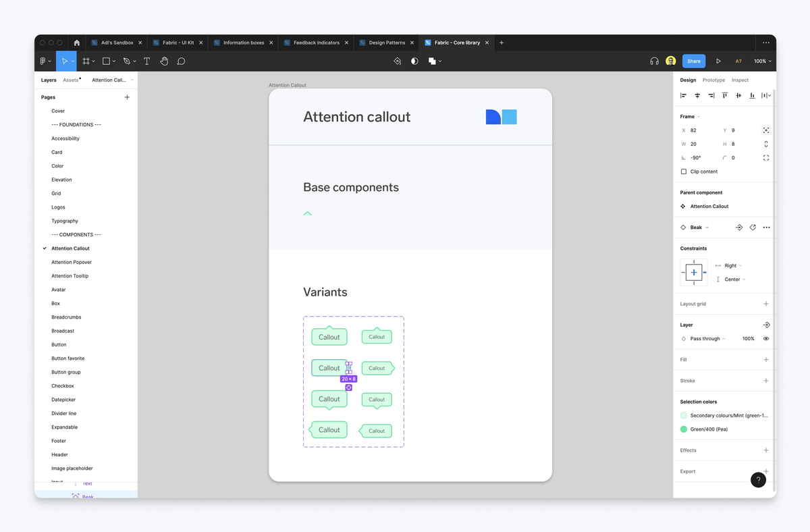The image size is (810, 532).
Task: Select the Hand tool
Action: pyautogui.click(x=164, y=61)
